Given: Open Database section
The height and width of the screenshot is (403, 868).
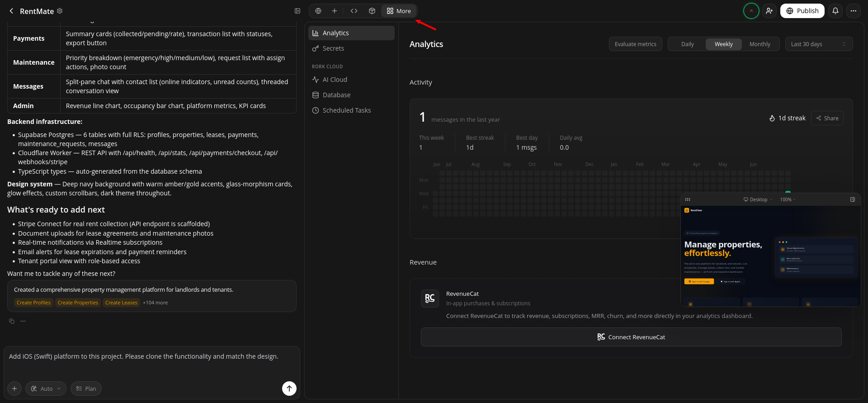Looking at the screenshot, I should tap(351, 95).
